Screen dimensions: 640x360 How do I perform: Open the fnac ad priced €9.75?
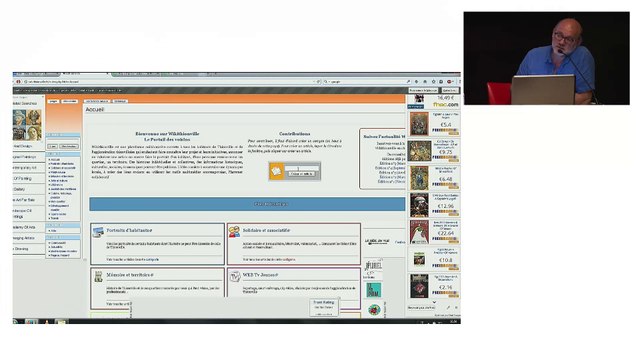pos(434,151)
